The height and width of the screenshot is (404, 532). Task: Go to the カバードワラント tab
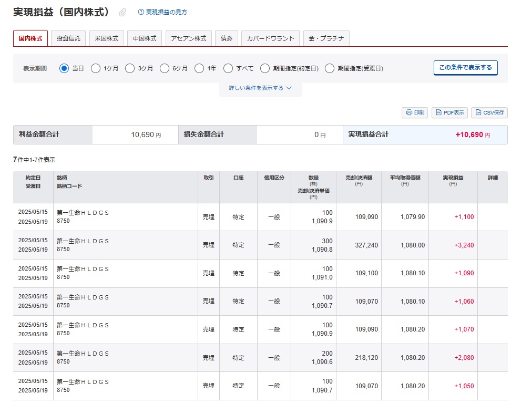(x=270, y=38)
